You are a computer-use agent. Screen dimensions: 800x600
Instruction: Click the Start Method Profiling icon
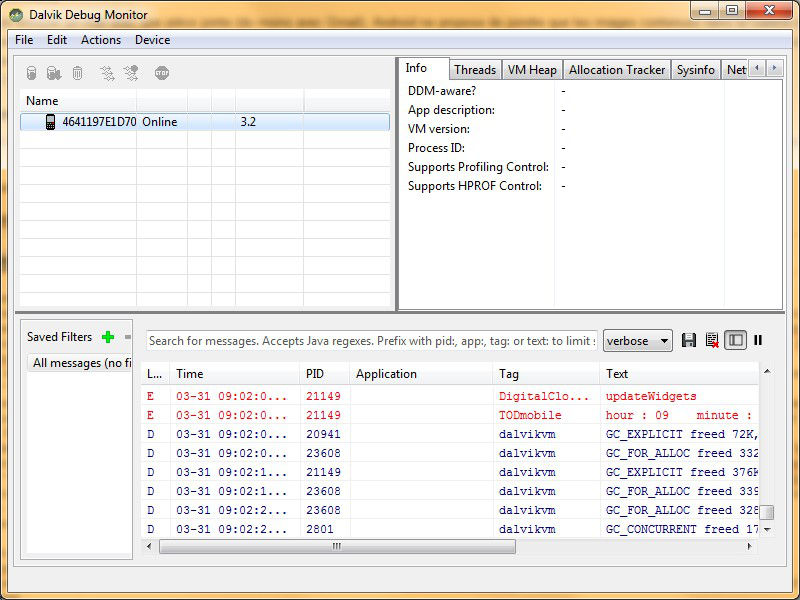(x=131, y=73)
